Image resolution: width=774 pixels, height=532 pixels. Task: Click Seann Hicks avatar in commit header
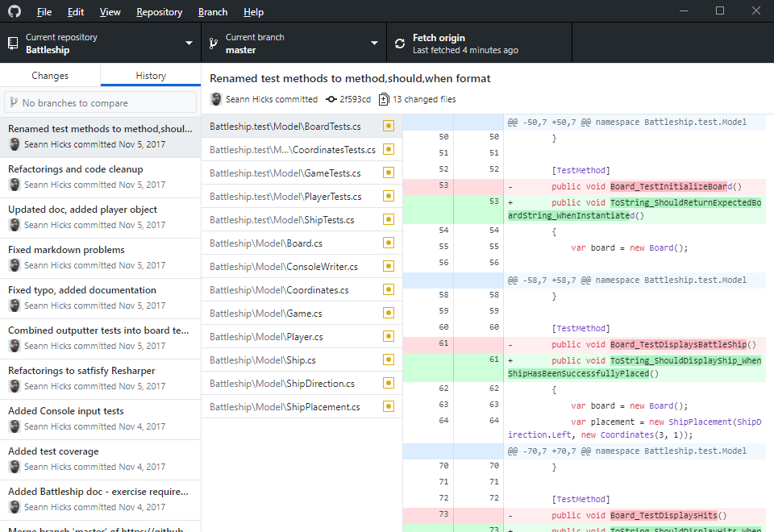216,99
